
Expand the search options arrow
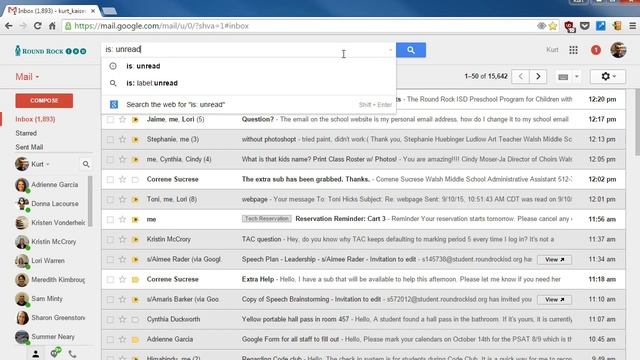point(390,50)
